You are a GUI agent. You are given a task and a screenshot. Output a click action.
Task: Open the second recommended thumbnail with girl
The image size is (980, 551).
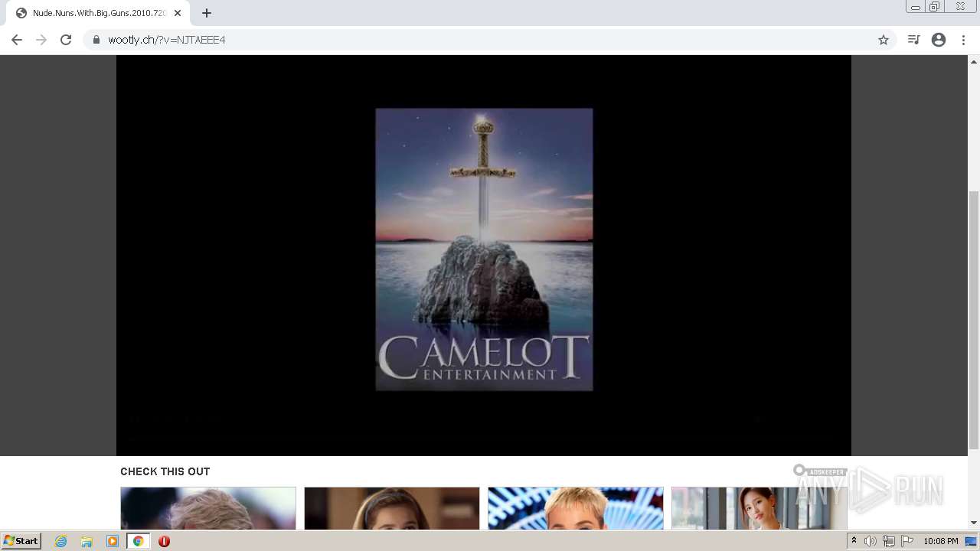[x=392, y=508]
